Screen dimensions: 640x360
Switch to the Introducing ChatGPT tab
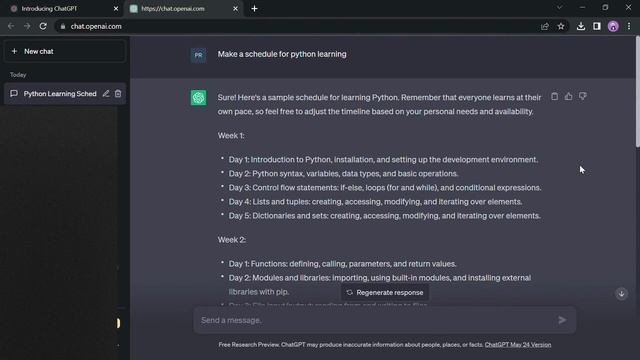pos(63,9)
